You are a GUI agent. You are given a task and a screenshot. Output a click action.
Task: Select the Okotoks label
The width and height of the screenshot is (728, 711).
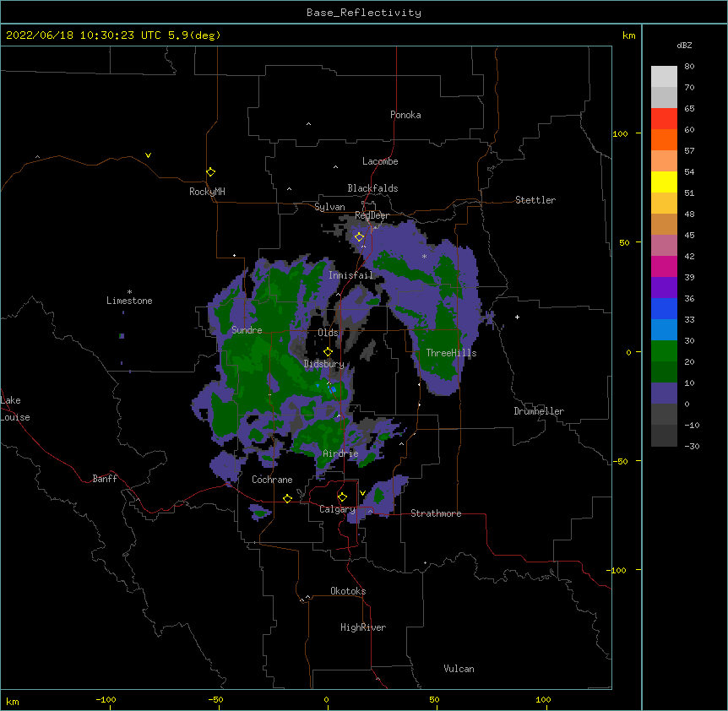348,591
